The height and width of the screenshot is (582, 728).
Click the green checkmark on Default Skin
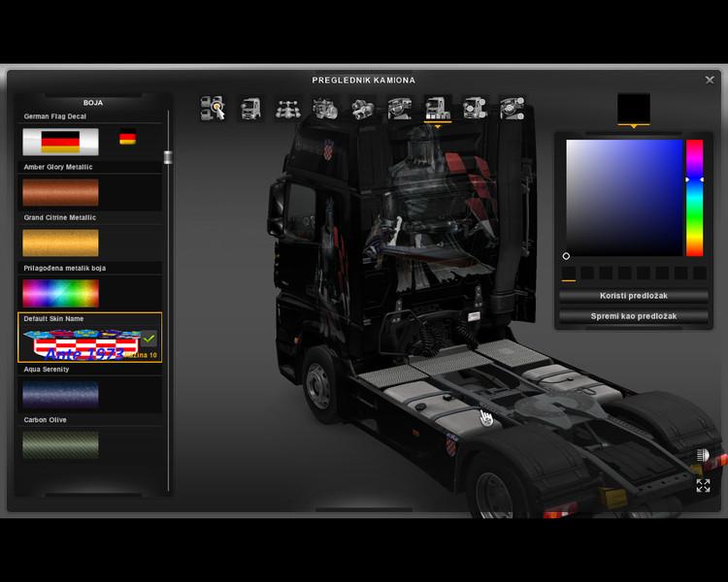click(x=149, y=339)
